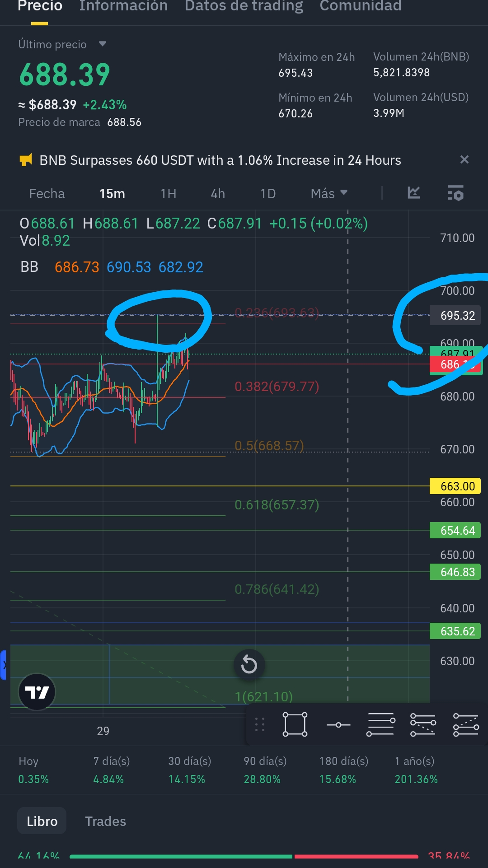Tap the 695.32 price label

[455, 315]
